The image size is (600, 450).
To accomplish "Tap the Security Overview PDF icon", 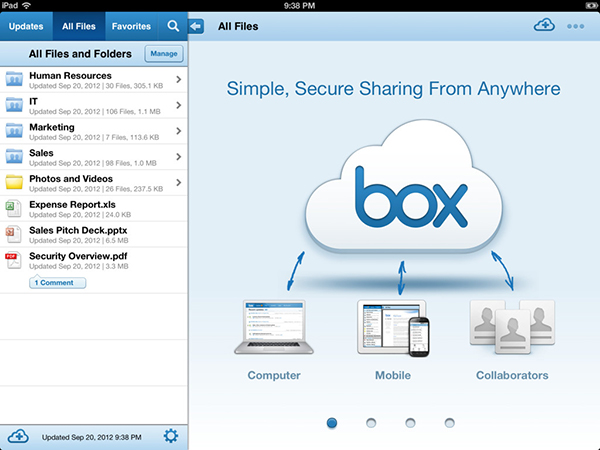I will (13, 260).
